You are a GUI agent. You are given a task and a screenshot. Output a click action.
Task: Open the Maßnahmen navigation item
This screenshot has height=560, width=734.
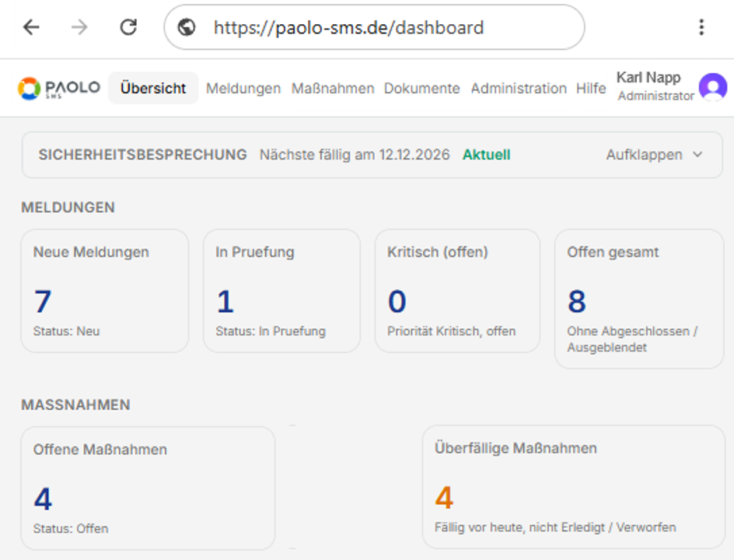click(333, 88)
